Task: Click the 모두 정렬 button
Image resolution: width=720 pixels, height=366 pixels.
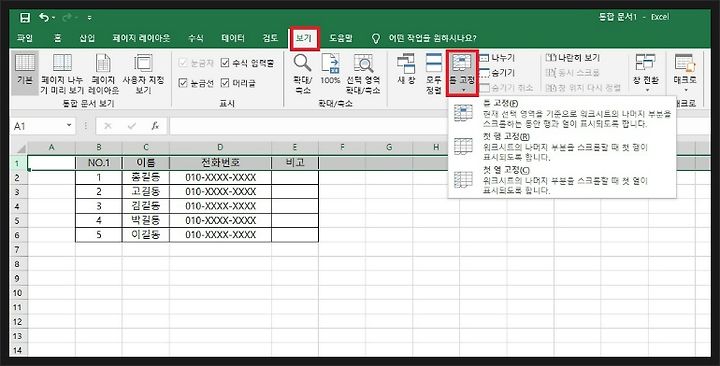Action: (433, 73)
